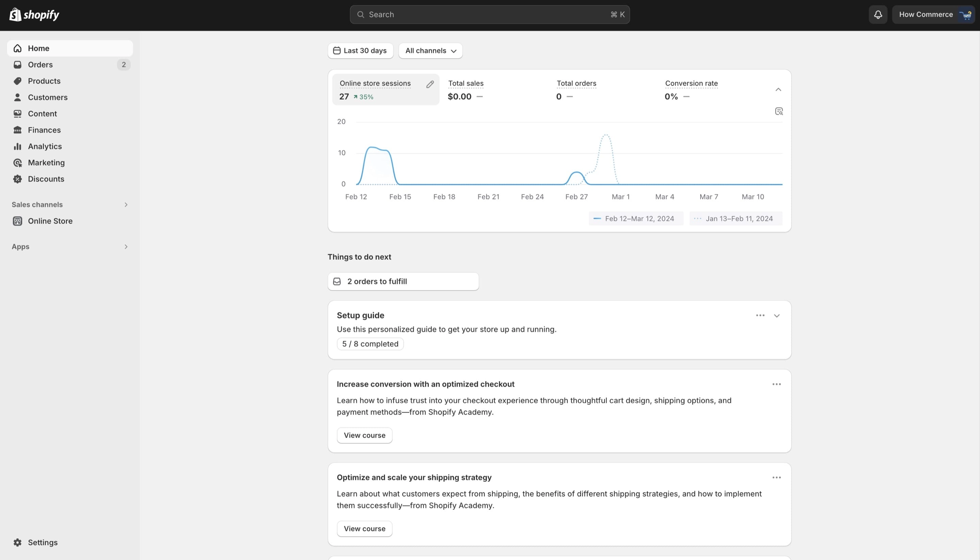The image size is (980, 560).
Task: Open checkout conversion card three-dot menu
Action: [x=776, y=384]
